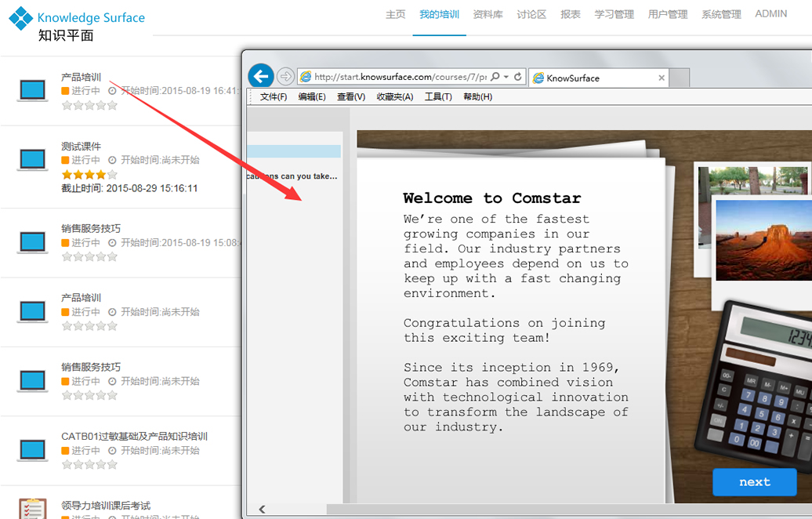812x519 pixels.
Task: Click the star rating under CATB01过敏基础及产品知识培训
Action: click(89, 465)
